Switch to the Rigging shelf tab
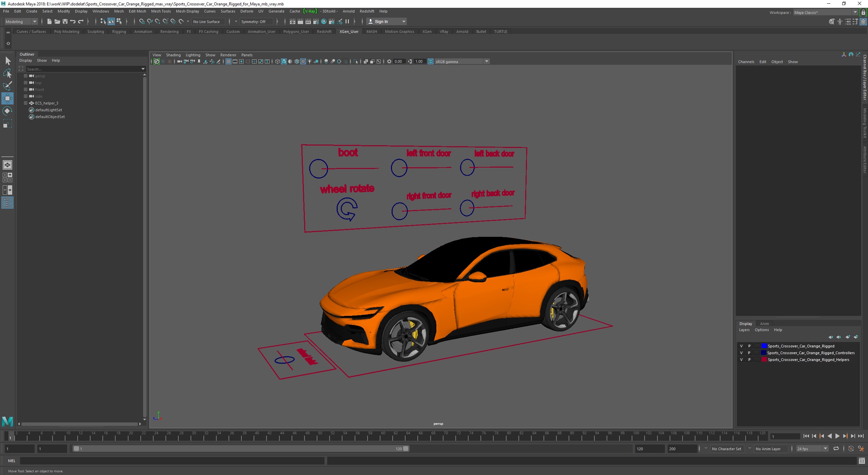The height and width of the screenshot is (475, 868). tap(119, 32)
